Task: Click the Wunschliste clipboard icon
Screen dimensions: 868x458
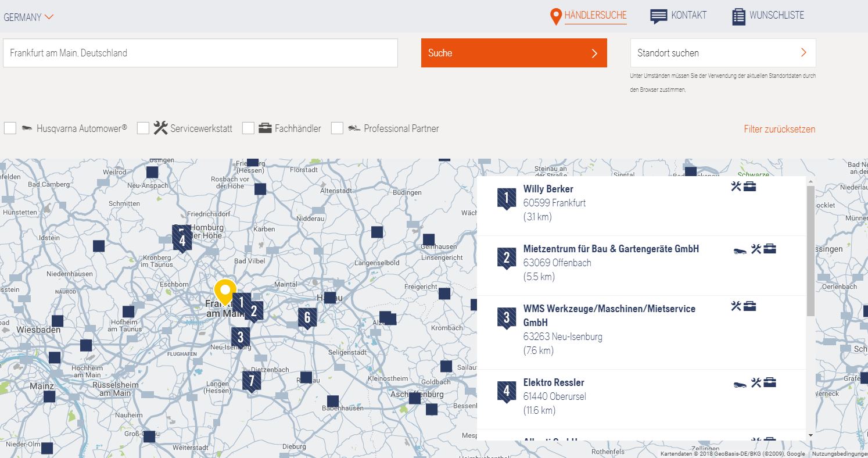Action: pos(738,17)
